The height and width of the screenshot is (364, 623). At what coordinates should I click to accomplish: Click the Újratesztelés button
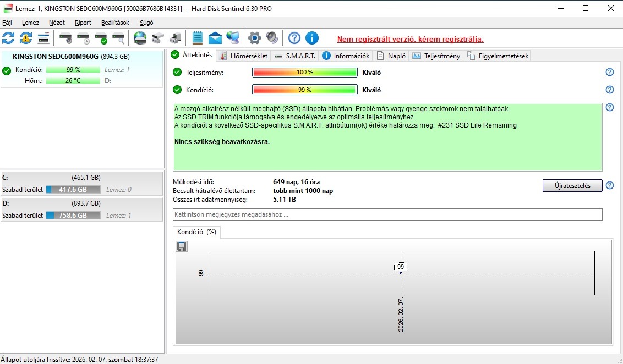click(x=572, y=185)
